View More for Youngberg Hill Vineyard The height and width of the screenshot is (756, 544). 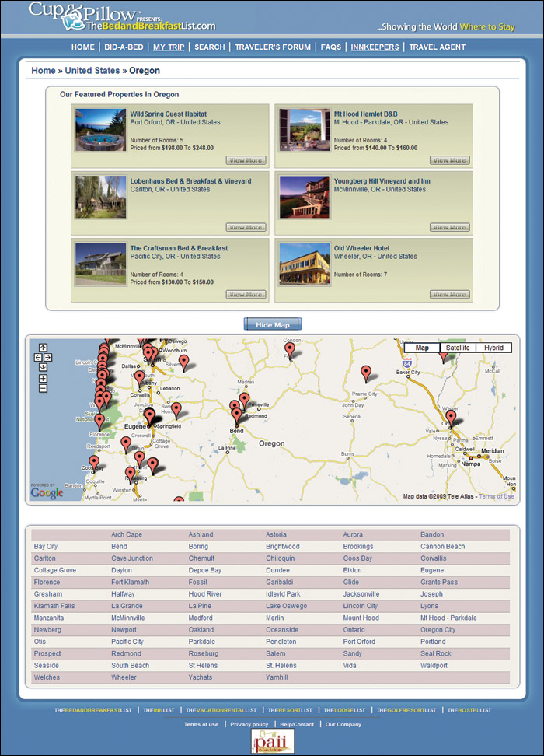click(449, 228)
